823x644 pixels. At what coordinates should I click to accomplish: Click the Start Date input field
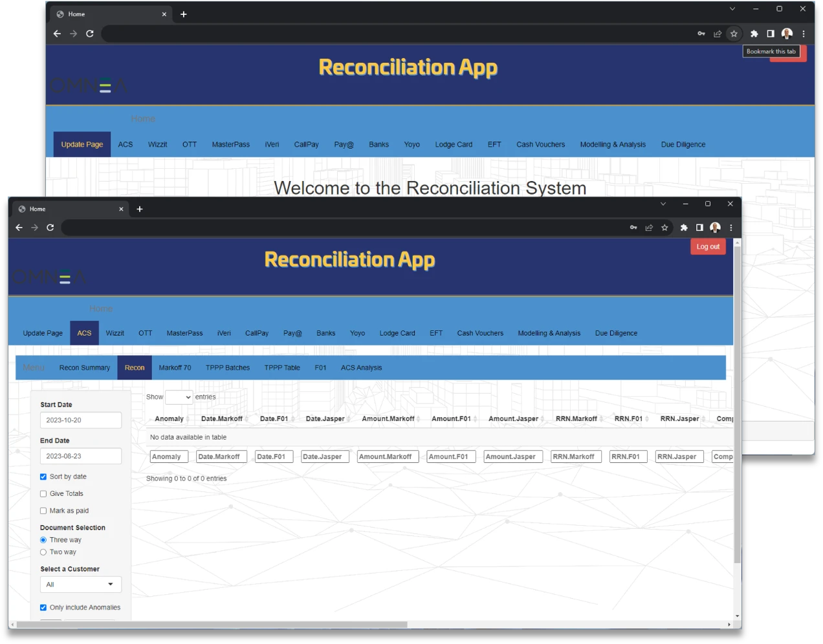coord(81,420)
